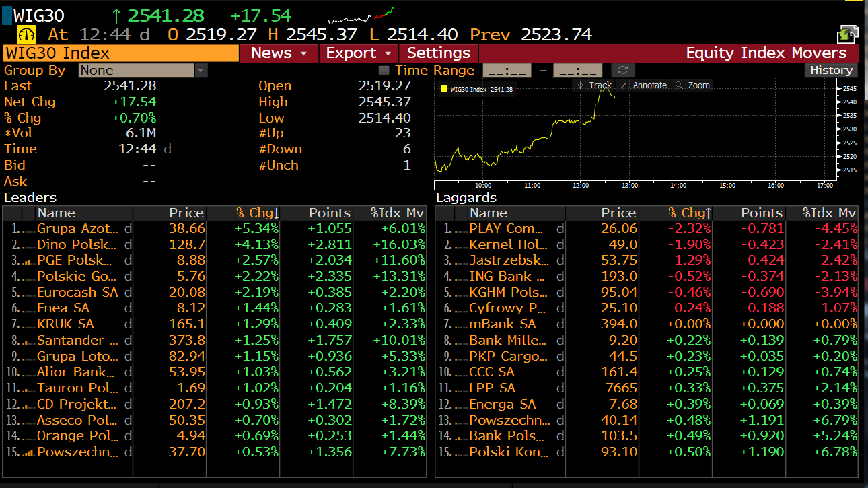Click the yellow delayed-quote clock icon
Screen dimensions: 868x488
click(26, 35)
